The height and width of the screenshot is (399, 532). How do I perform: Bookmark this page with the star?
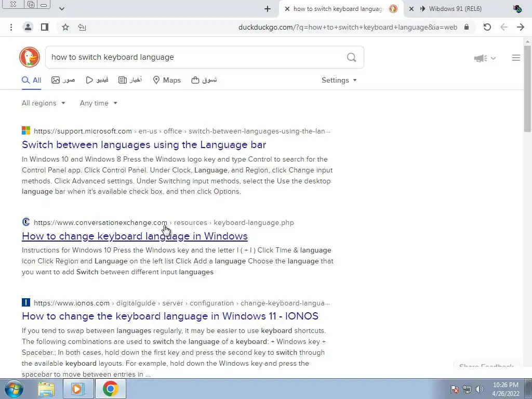tap(65, 27)
